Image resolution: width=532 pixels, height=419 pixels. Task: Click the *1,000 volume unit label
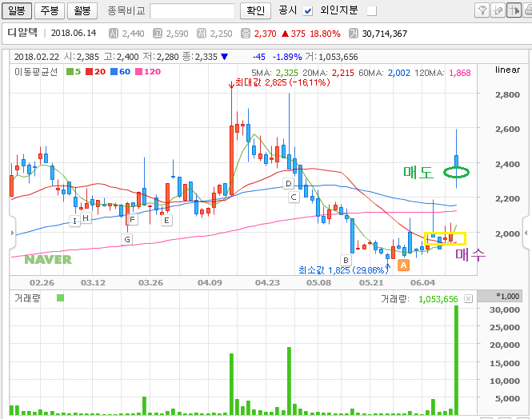tap(507, 297)
